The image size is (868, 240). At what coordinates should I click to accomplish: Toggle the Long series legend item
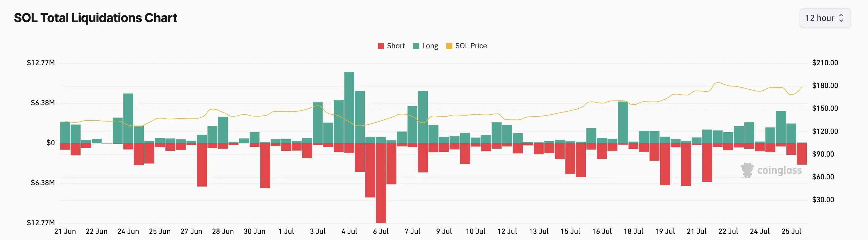click(426, 46)
